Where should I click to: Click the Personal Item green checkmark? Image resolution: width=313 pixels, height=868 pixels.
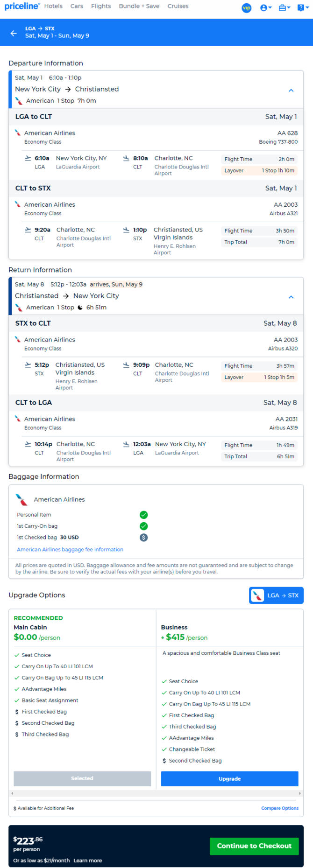(x=144, y=515)
